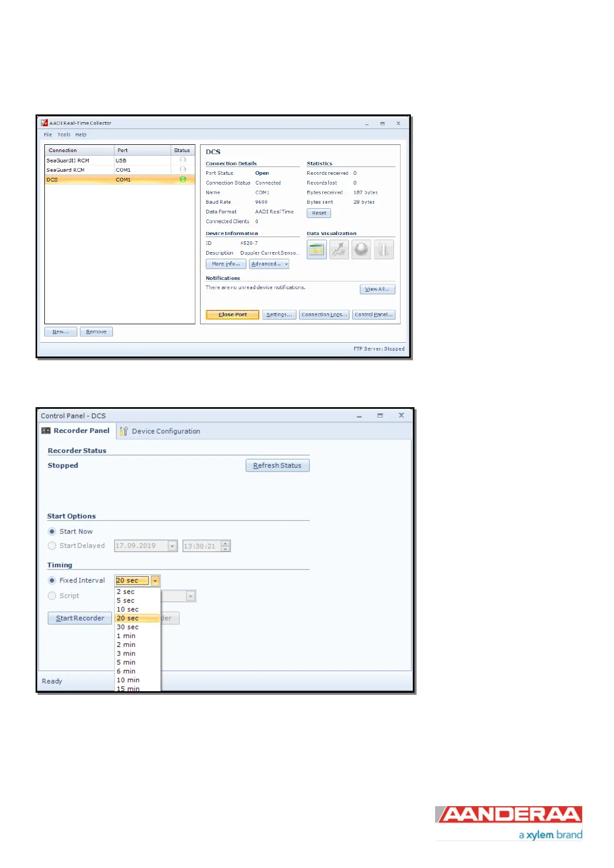Open the Control Panel... button
The height and width of the screenshot is (868, 614).
374,314
